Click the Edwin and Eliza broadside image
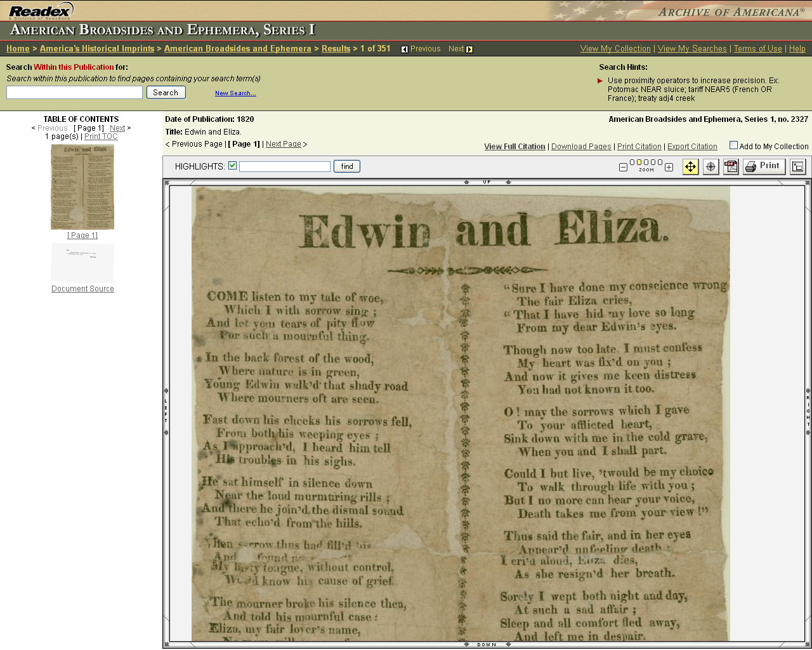 461,413
